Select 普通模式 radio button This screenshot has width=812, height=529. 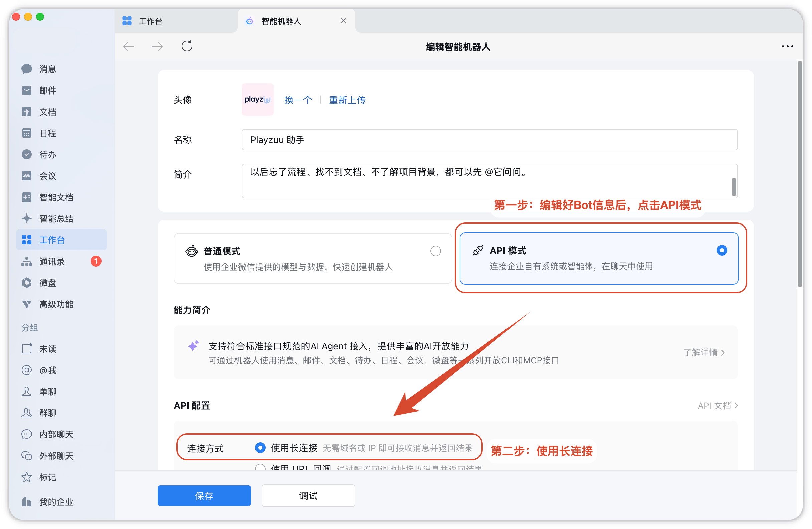(436, 251)
